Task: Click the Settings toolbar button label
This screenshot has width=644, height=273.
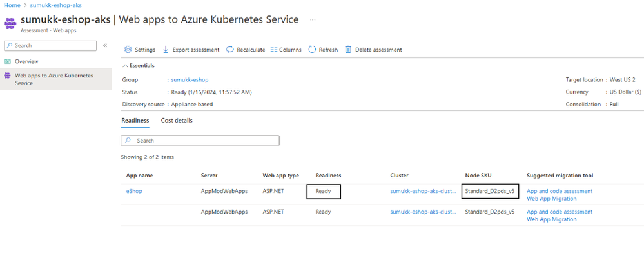Action: [x=145, y=50]
